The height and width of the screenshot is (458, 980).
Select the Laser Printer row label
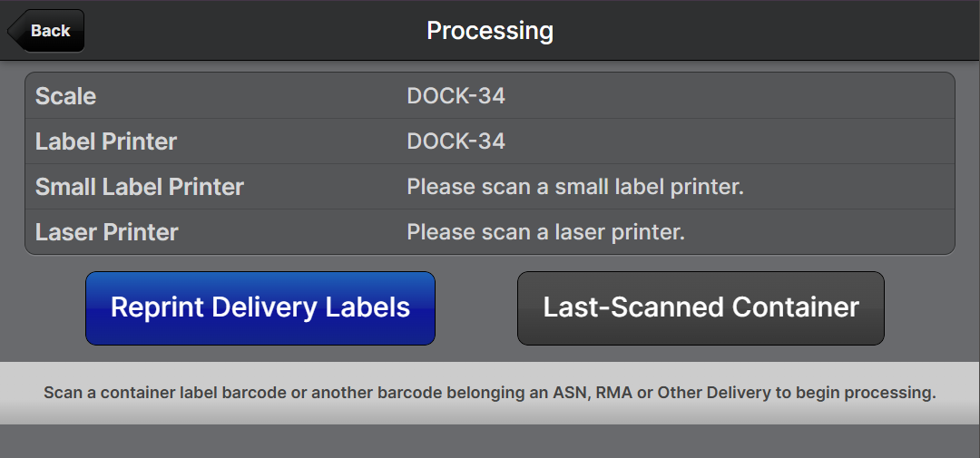tap(107, 232)
